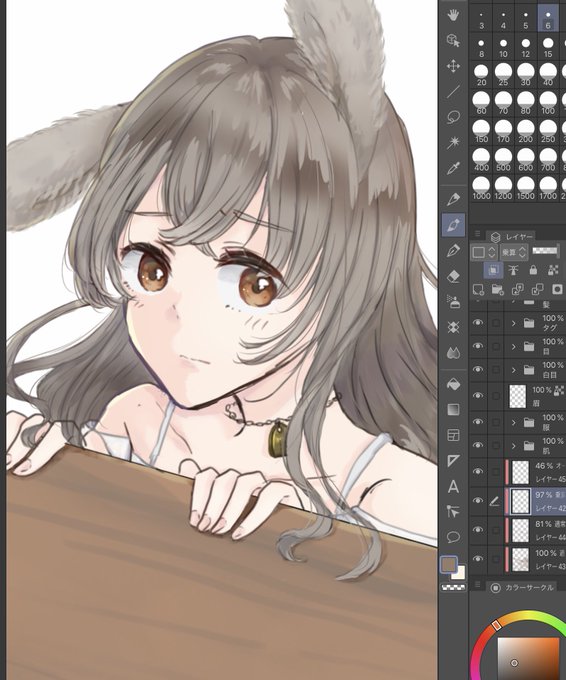Screen dimensions: 566x680
Task: Hide the 目 folder layer
Action: tap(478, 346)
